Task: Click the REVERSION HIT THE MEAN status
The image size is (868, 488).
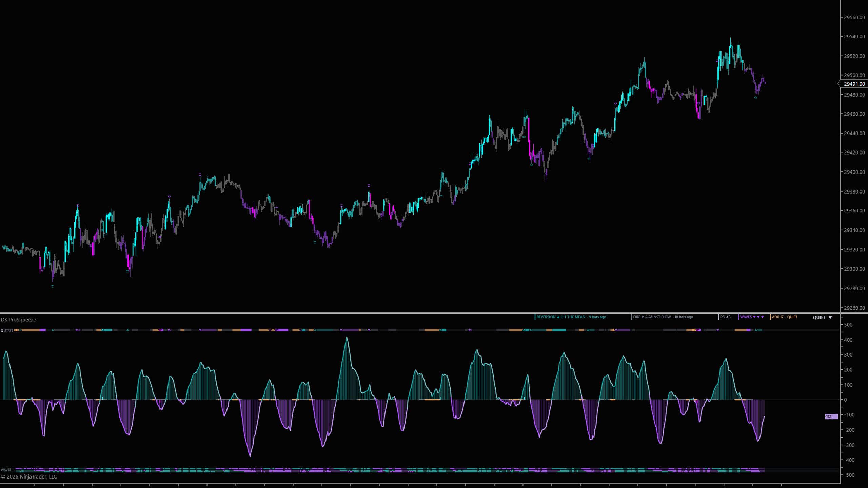Action: pyautogui.click(x=571, y=317)
